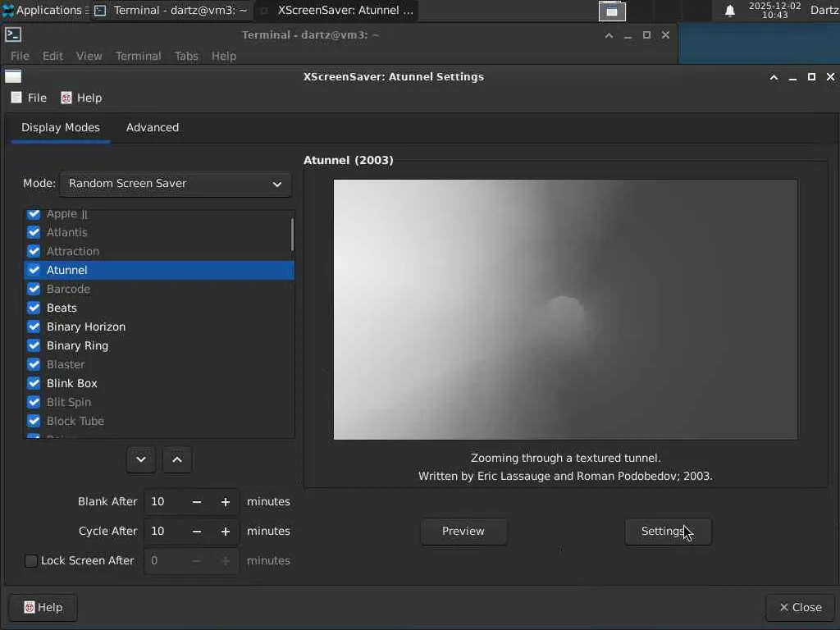Increase Cycle After minutes with plus
840x630 pixels.
coord(226,532)
